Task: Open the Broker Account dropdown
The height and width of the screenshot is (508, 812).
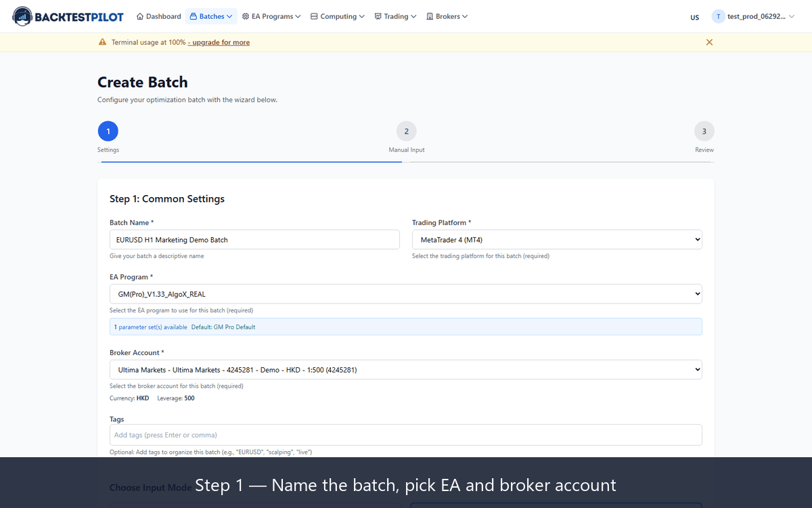Action: (x=406, y=370)
